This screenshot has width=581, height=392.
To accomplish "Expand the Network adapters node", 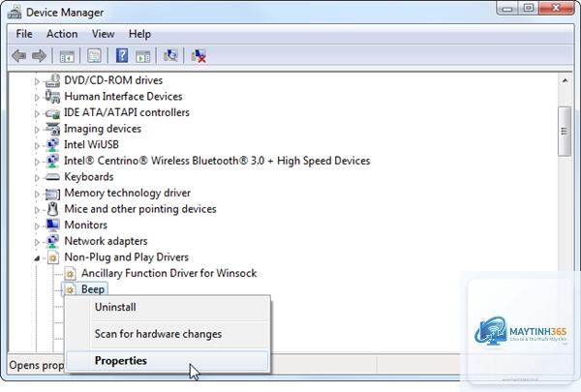I will [x=37, y=242].
